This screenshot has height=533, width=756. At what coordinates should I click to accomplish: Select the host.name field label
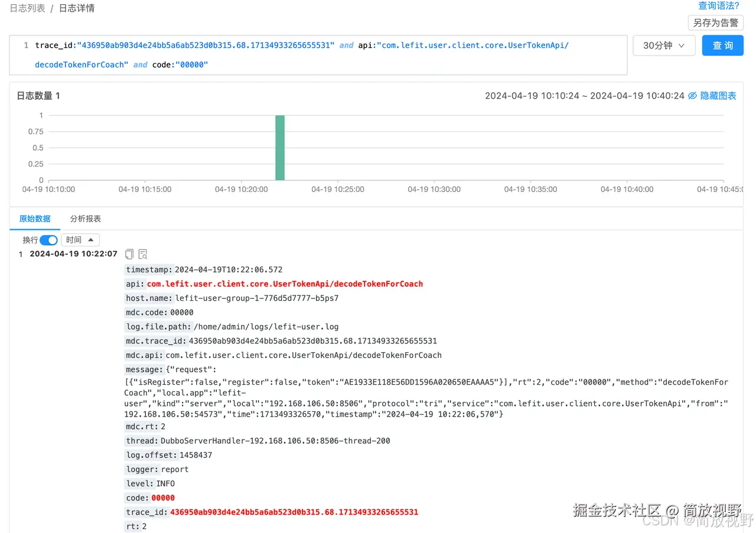pyautogui.click(x=149, y=298)
